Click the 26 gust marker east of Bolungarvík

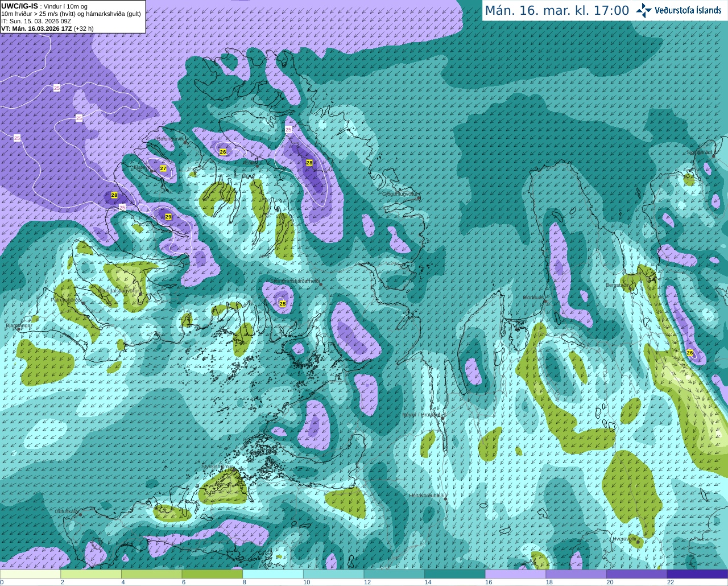[x=223, y=152]
